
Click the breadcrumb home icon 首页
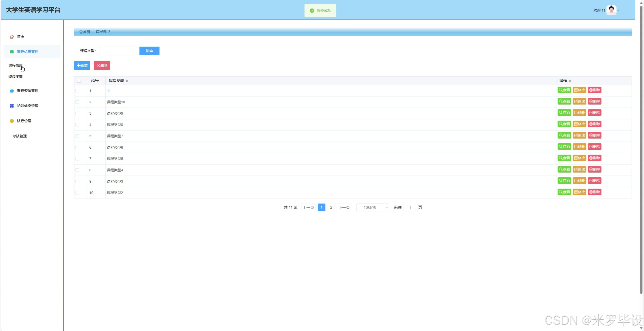pos(81,32)
